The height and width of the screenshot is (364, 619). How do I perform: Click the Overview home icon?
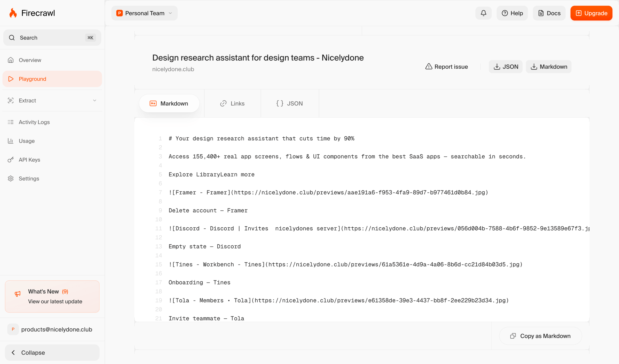pyautogui.click(x=11, y=60)
